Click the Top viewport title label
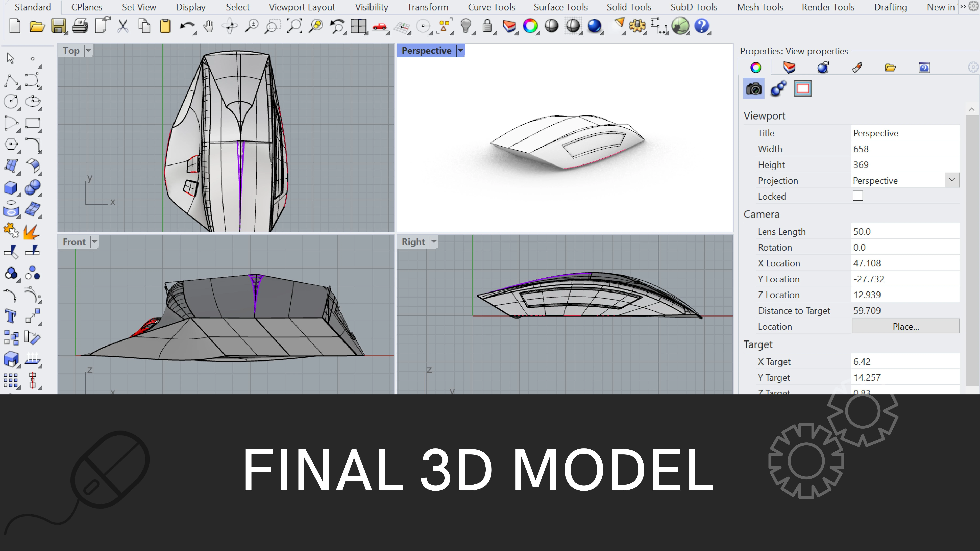The height and width of the screenshot is (551, 980). 71,51
